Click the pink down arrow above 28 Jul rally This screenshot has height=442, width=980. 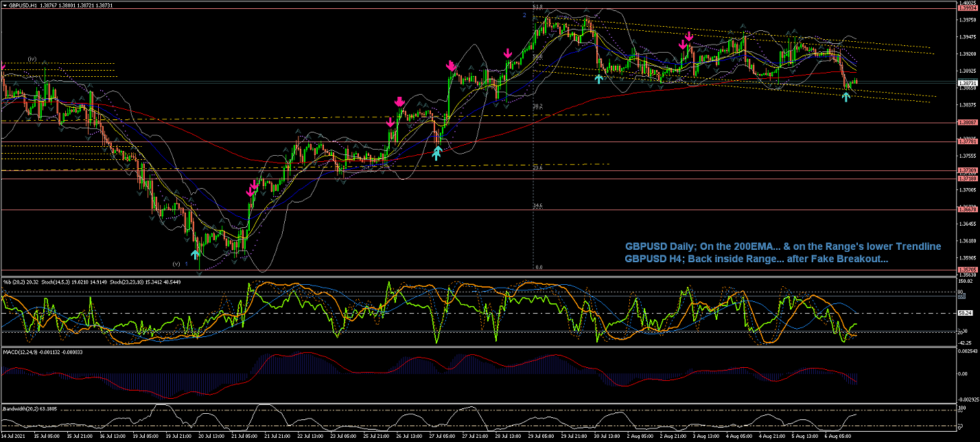(x=507, y=54)
